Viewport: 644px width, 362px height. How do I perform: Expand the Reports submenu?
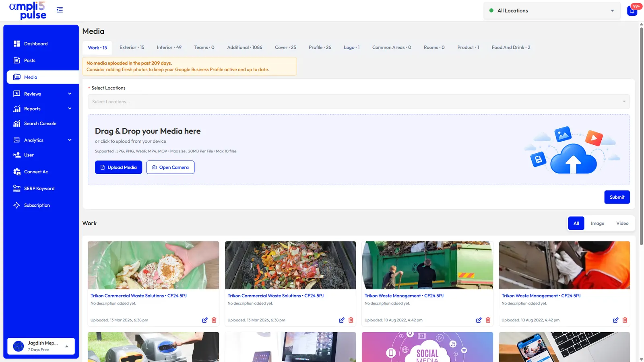tap(70, 109)
